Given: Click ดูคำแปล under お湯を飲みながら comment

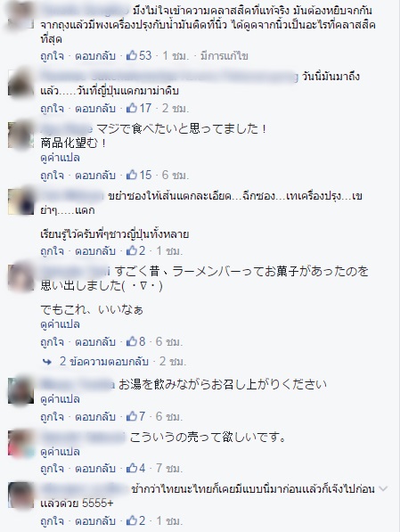Looking at the screenshot, I should 60,399.
